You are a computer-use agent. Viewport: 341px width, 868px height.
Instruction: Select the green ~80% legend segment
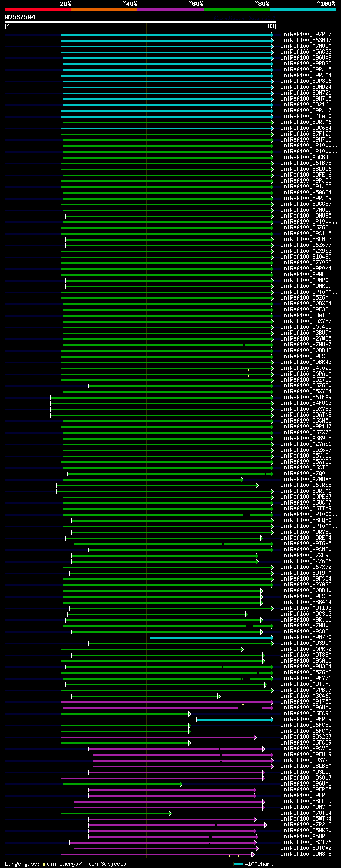(236, 10)
